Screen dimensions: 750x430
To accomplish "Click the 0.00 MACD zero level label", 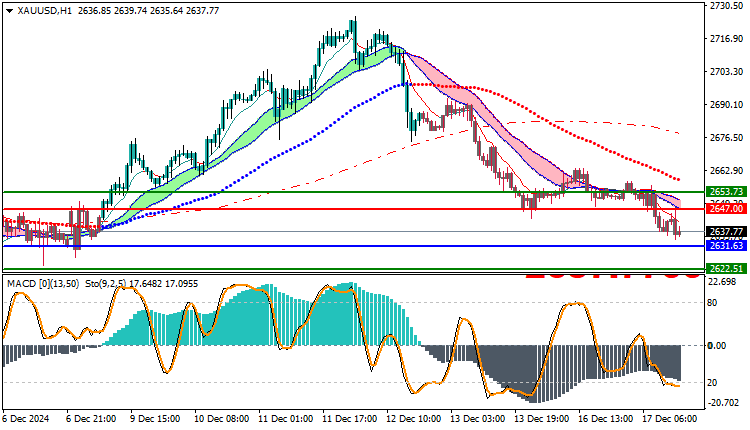I will (717, 345).
